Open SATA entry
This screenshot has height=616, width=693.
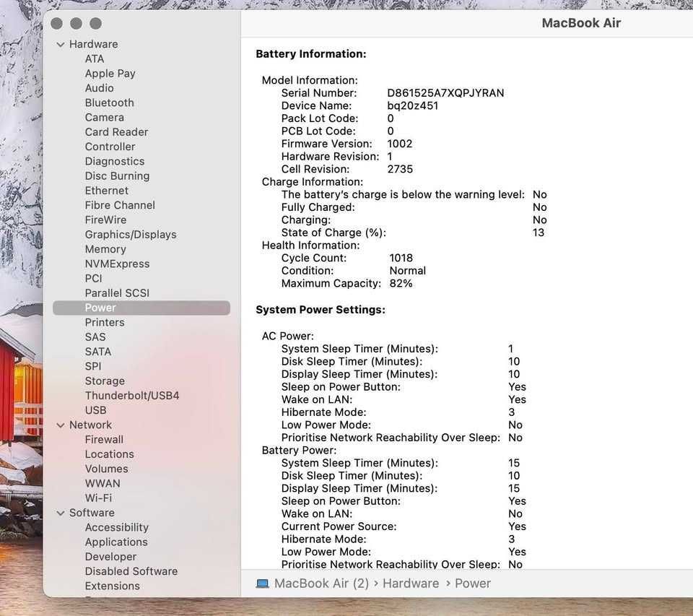click(x=97, y=352)
